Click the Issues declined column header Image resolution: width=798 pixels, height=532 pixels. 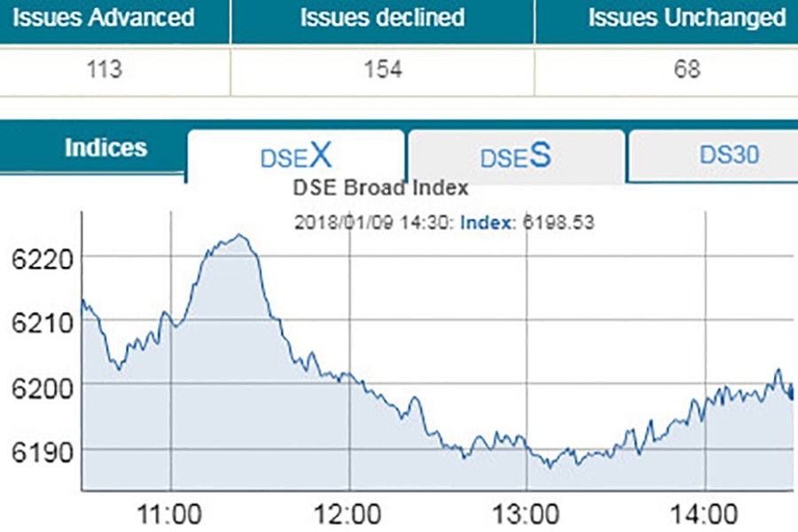click(381, 17)
